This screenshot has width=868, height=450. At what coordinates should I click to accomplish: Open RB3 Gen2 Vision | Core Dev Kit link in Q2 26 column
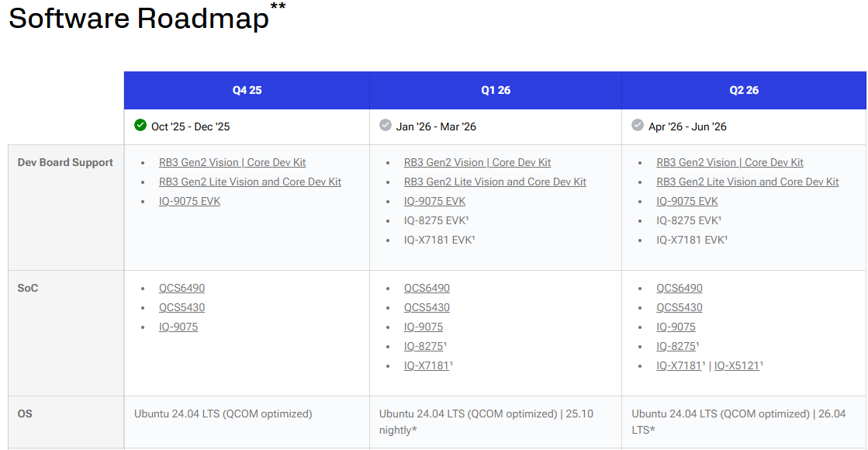click(730, 162)
